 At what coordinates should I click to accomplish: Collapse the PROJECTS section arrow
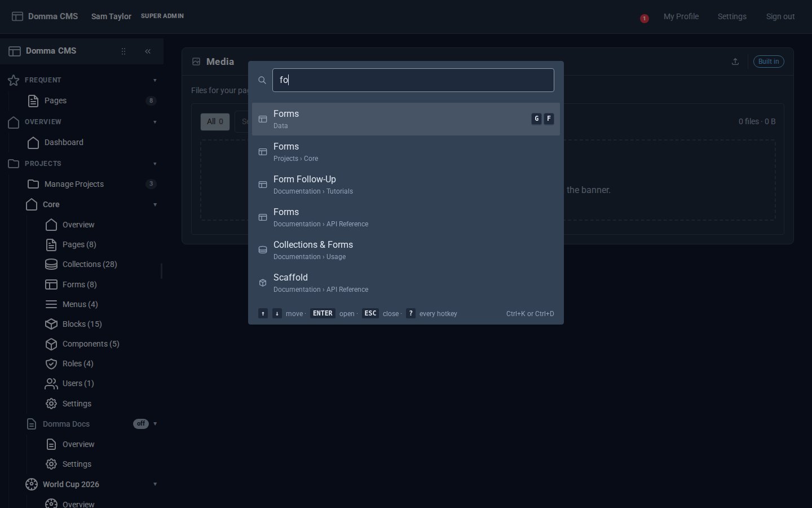155,164
